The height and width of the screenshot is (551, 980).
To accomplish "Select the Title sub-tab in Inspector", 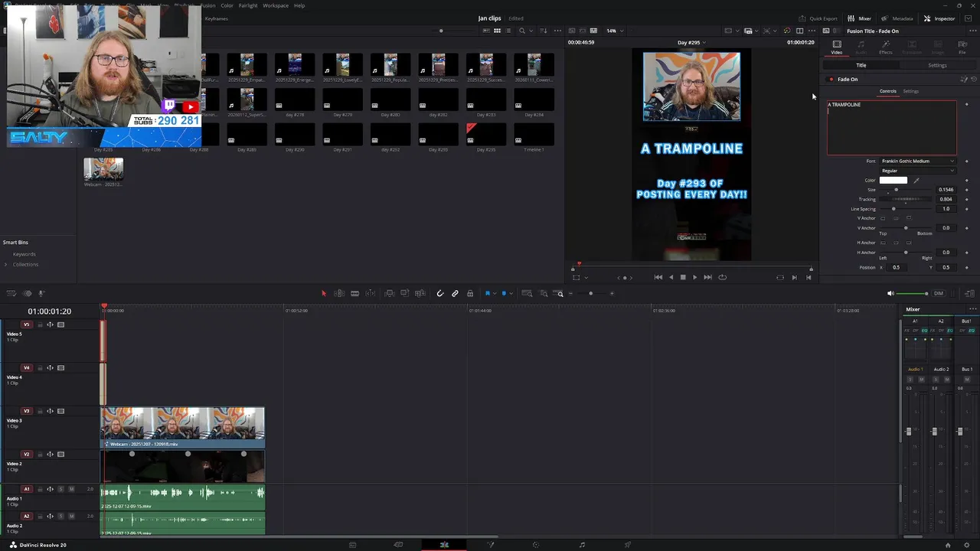I will point(861,66).
